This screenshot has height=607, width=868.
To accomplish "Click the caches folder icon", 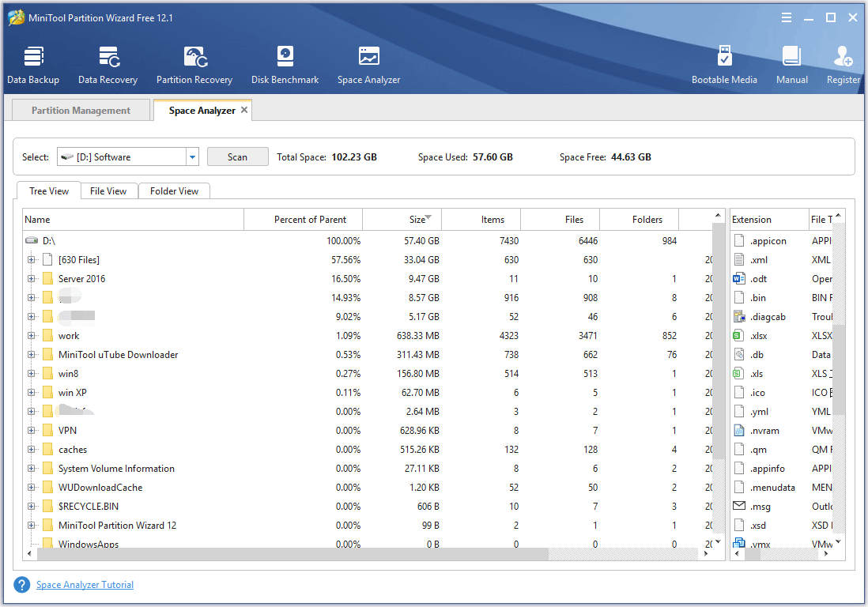I will tap(48, 449).
